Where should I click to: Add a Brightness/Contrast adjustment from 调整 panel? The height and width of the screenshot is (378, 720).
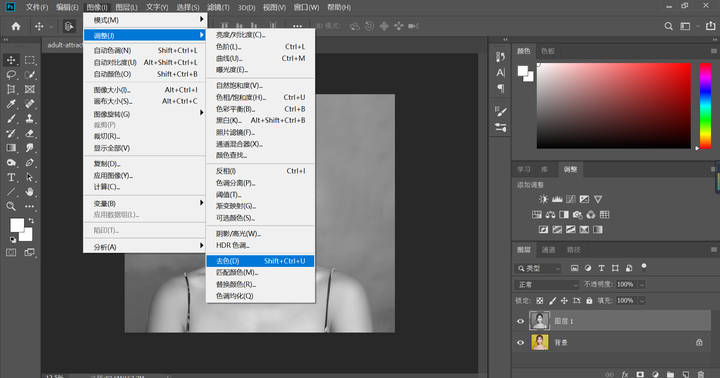[544, 199]
